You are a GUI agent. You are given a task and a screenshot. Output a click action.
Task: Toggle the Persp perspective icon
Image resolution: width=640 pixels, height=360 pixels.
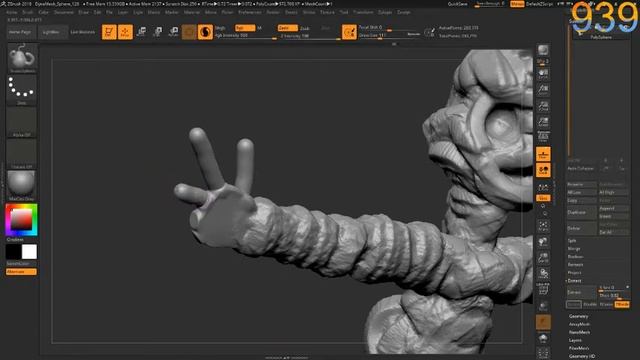tap(543, 137)
